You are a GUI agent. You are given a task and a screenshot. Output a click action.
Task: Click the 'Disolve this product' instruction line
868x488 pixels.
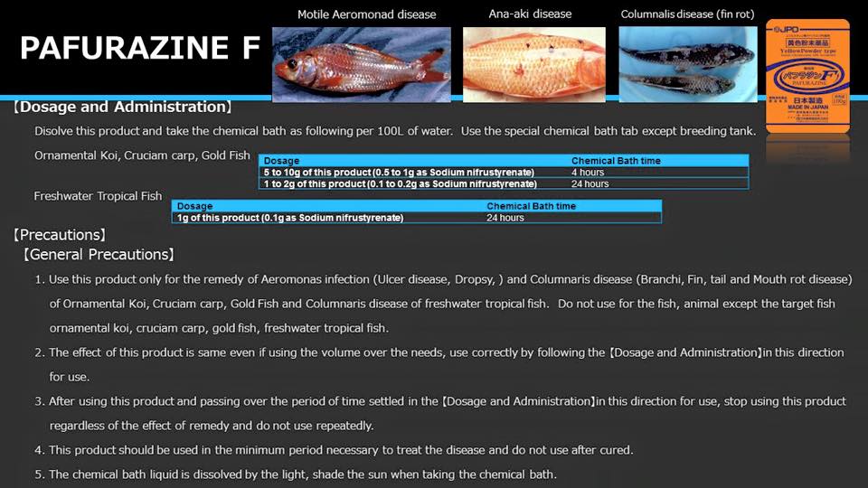pyautogui.click(x=395, y=131)
